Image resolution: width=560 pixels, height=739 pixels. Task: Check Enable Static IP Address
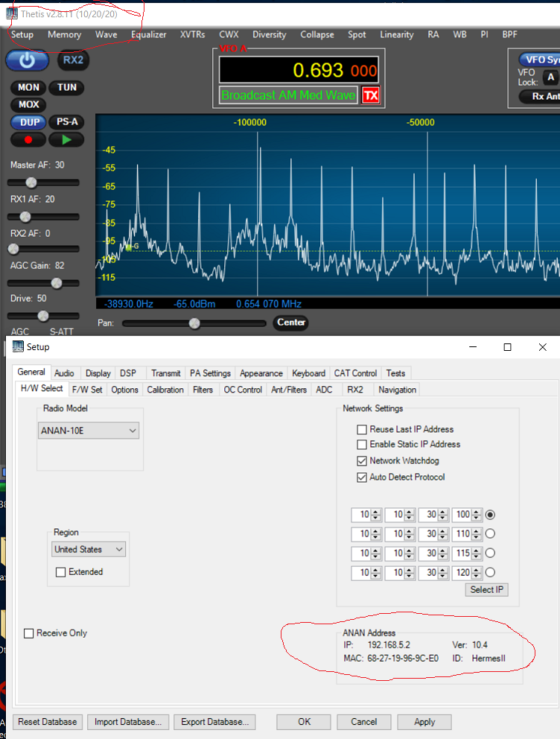click(362, 445)
